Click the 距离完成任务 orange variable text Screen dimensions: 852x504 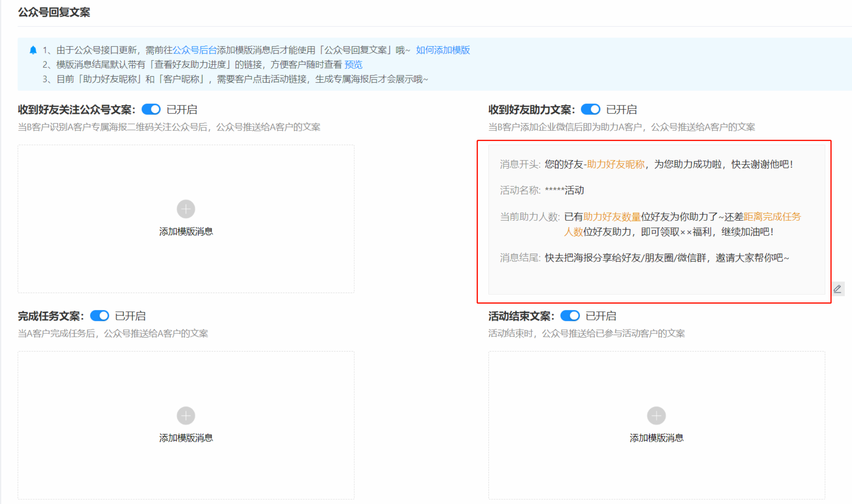(772, 216)
